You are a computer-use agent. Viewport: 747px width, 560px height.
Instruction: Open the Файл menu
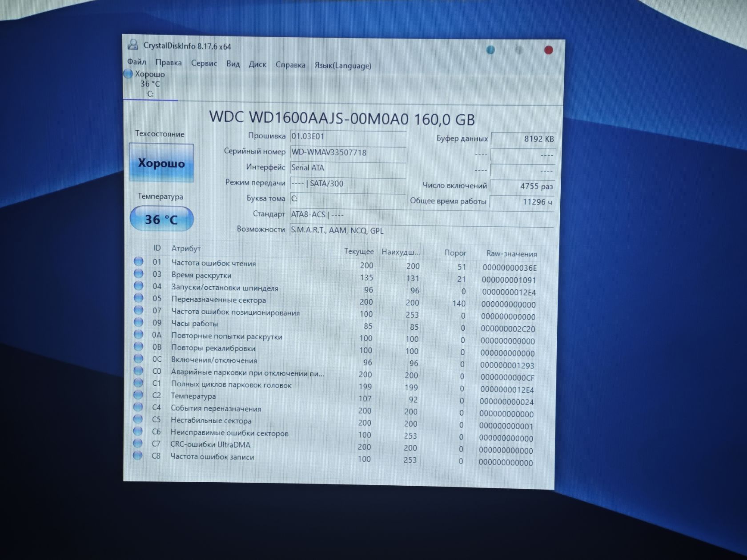click(x=137, y=62)
